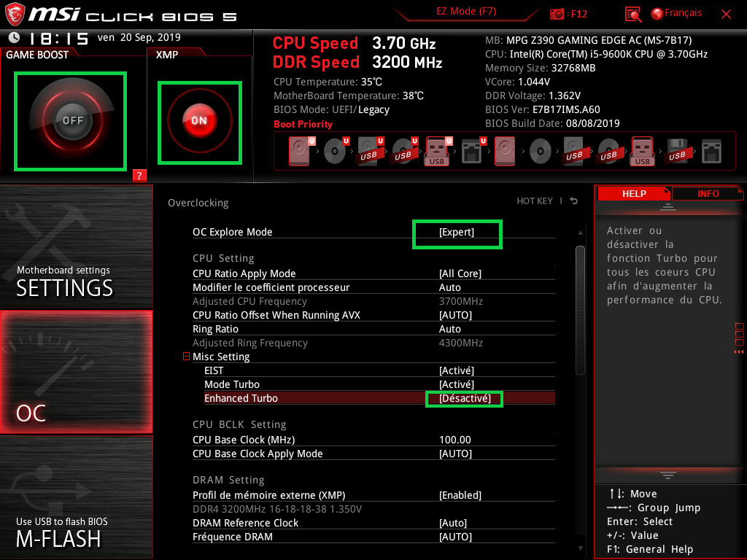The height and width of the screenshot is (560, 747).
Task: Open the OC overclocking section
Action: click(x=76, y=373)
